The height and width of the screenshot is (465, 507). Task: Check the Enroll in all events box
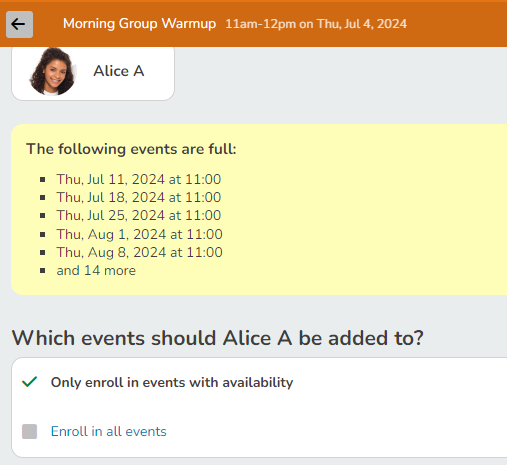pyautogui.click(x=29, y=431)
